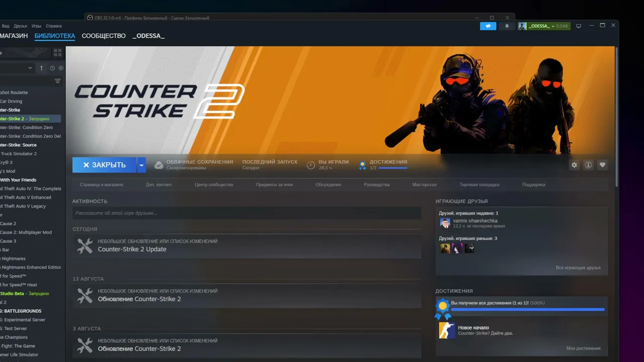Click the blue Закрыть button
The height and width of the screenshot is (362, 644).
(x=105, y=165)
